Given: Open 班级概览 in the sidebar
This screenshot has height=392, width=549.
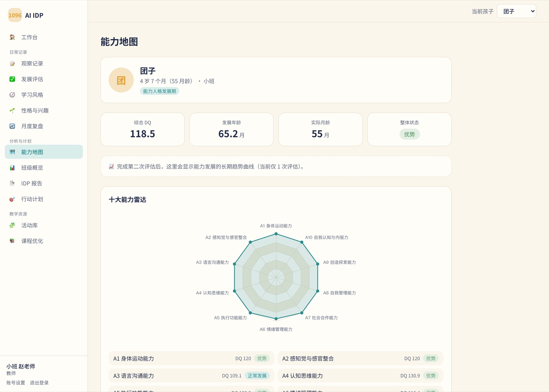Looking at the screenshot, I should [44, 168].
